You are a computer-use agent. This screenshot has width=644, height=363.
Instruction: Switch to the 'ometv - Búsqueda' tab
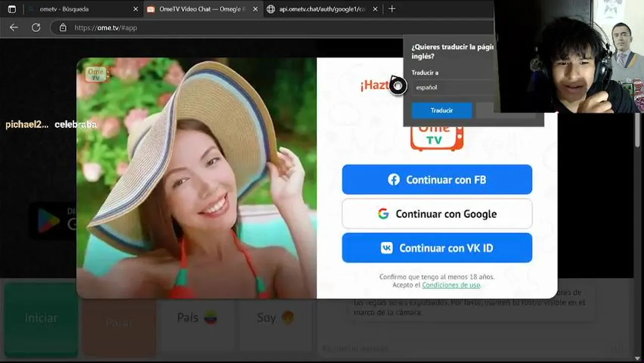[83, 9]
